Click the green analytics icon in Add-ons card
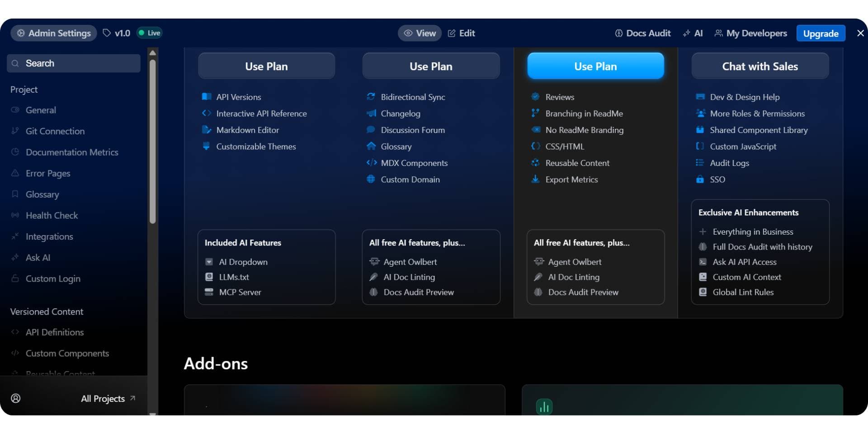 pyautogui.click(x=544, y=407)
